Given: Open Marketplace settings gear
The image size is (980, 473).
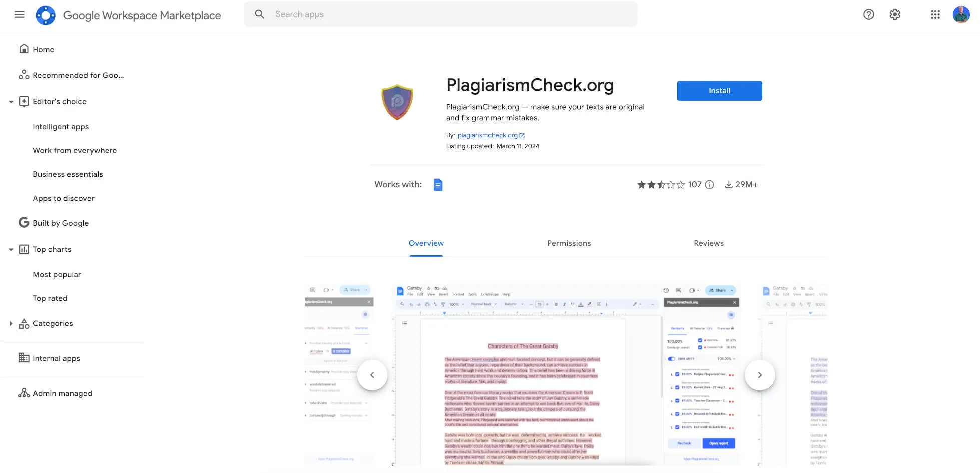Looking at the screenshot, I should click(894, 15).
